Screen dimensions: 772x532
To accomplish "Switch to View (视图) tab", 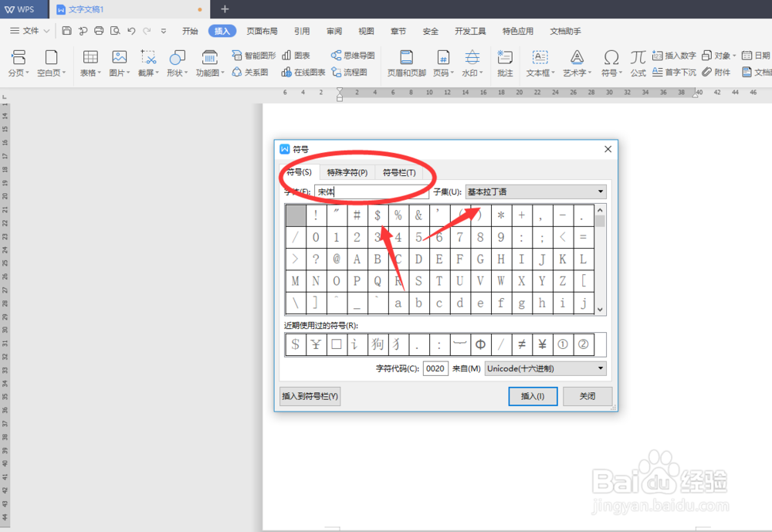I will (x=366, y=31).
